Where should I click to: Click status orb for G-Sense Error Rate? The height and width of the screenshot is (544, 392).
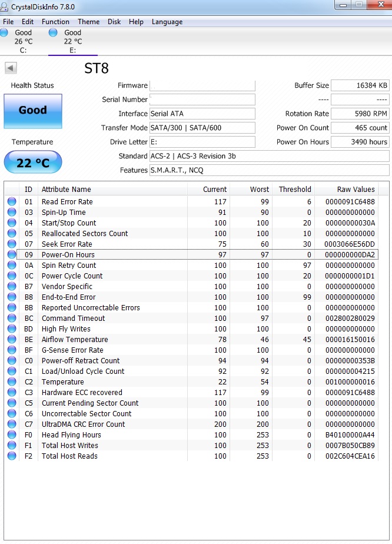12,350
